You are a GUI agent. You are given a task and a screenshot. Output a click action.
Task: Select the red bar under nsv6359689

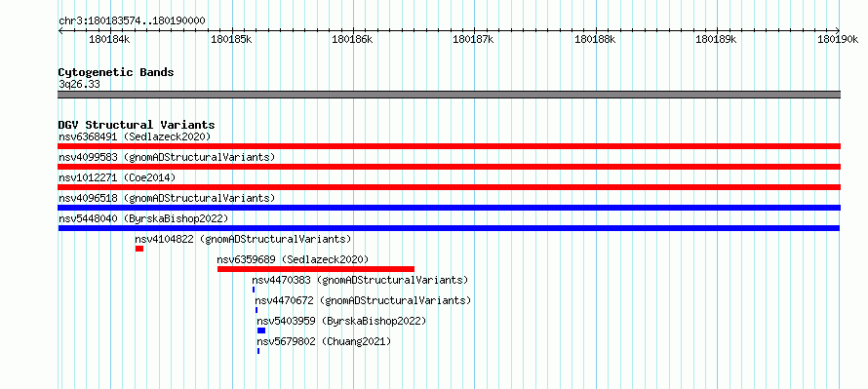(x=316, y=269)
